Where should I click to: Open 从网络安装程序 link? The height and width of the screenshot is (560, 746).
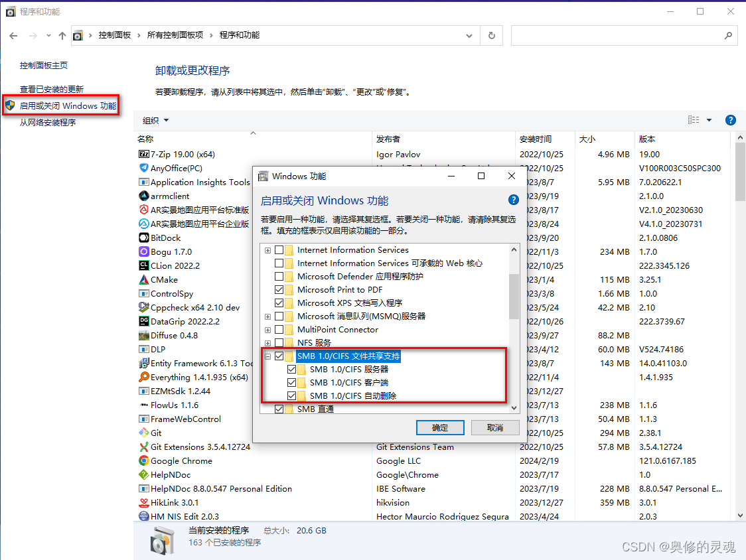point(48,123)
